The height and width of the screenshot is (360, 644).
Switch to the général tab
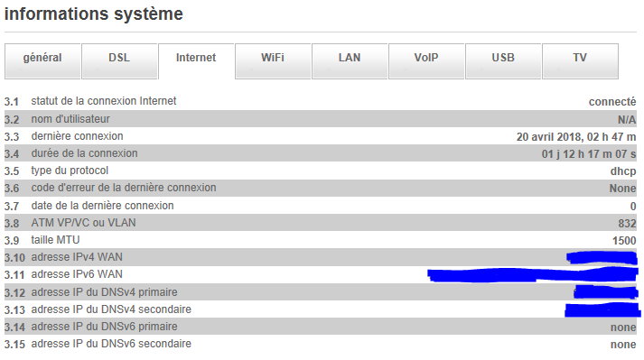tap(42, 61)
